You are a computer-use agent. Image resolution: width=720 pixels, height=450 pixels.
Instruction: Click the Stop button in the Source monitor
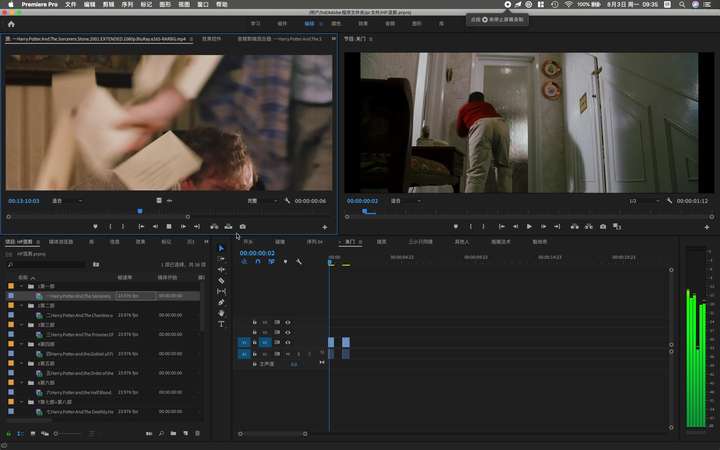169,227
